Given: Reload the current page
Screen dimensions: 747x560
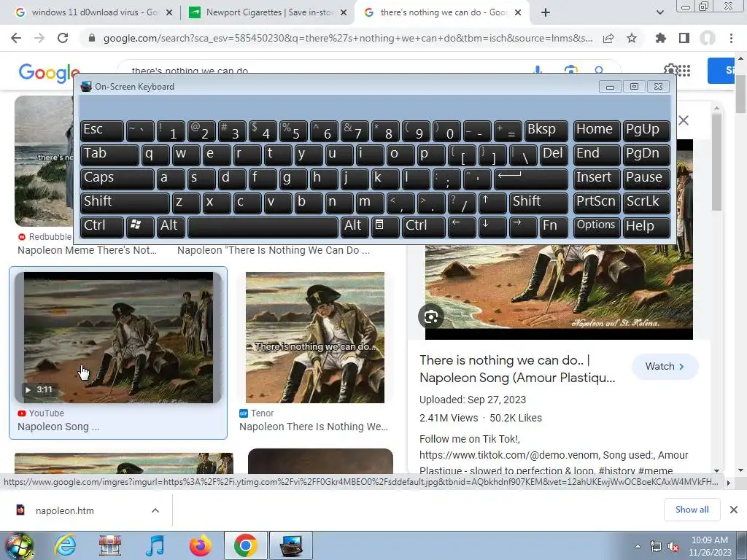Looking at the screenshot, I should (63, 38).
